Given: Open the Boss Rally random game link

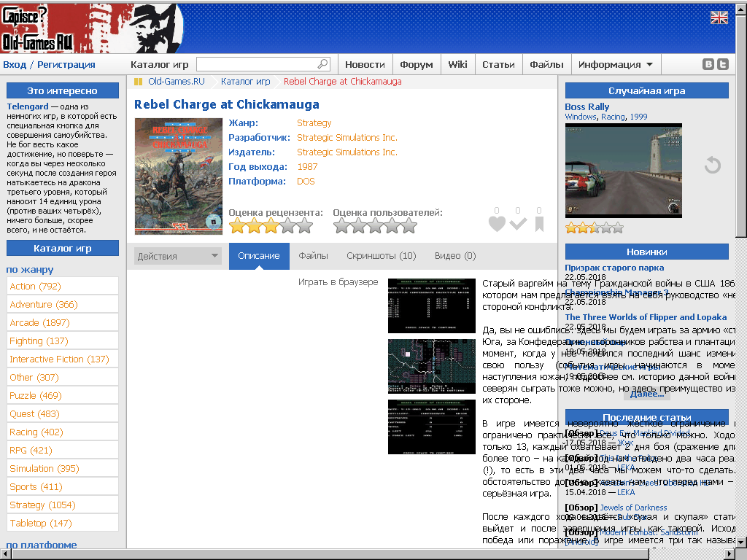Looking at the screenshot, I should point(587,107).
